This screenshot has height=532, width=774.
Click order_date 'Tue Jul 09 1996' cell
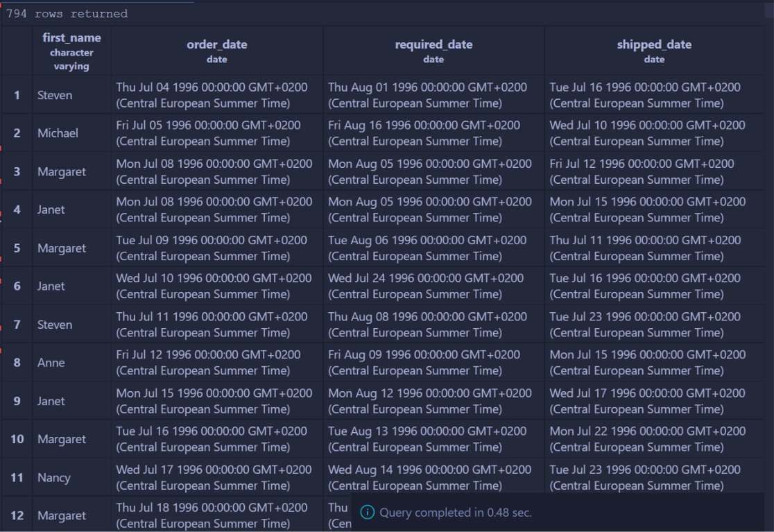216,248
